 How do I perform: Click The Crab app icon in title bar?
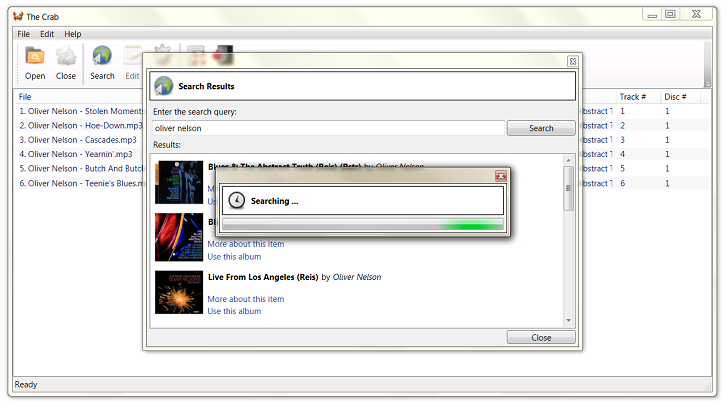[18, 15]
